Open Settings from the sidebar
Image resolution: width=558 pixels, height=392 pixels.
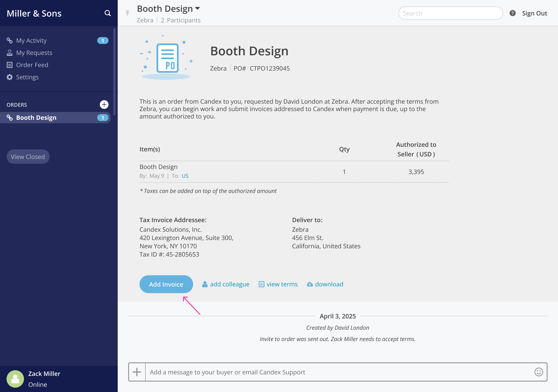coord(27,77)
